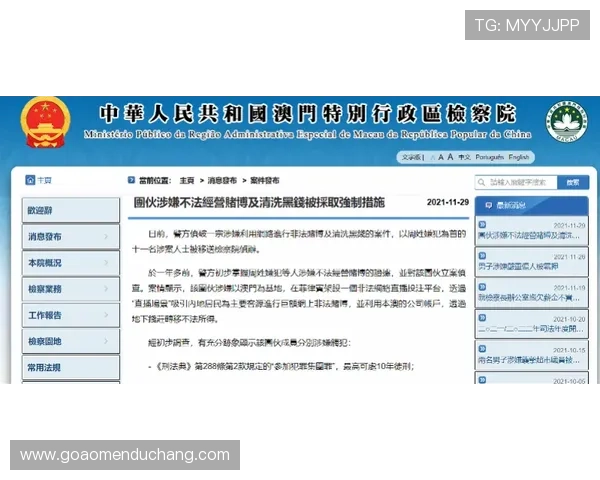The height and width of the screenshot is (480, 600).
Task: Click the speech-bubble icon in the 最新消息 header
Action: (x=489, y=206)
